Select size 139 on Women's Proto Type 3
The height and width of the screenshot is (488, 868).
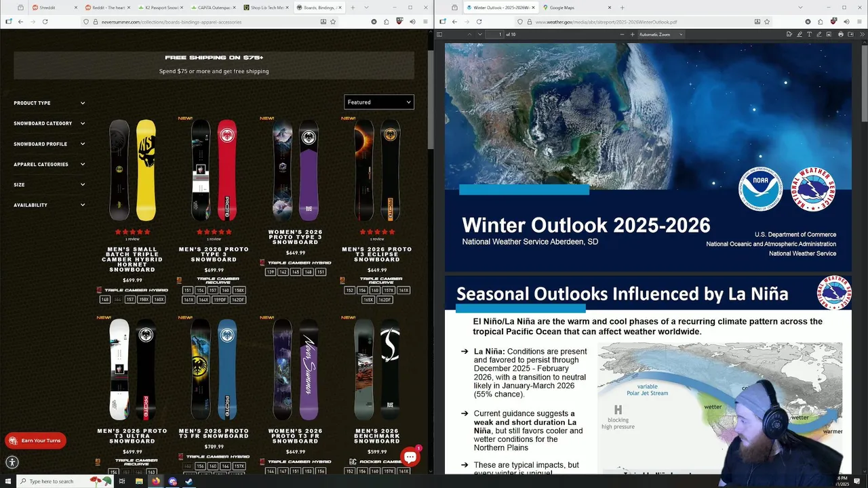point(271,272)
